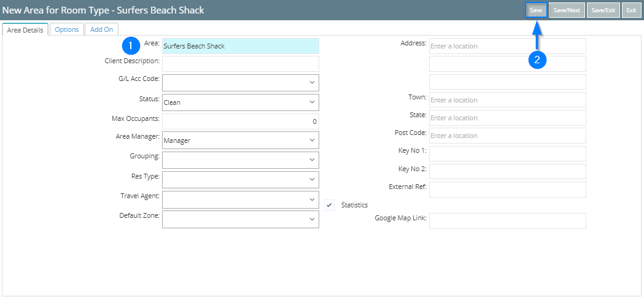Expand the Area Manager dropdown
The image size is (644, 297).
[x=240, y=141]
